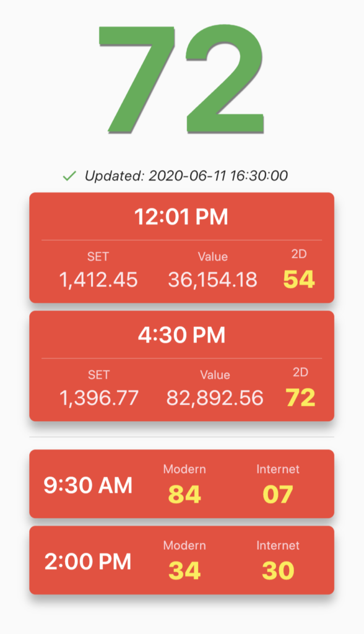Select the Updated timestamp text

click(x=186, y=175)
